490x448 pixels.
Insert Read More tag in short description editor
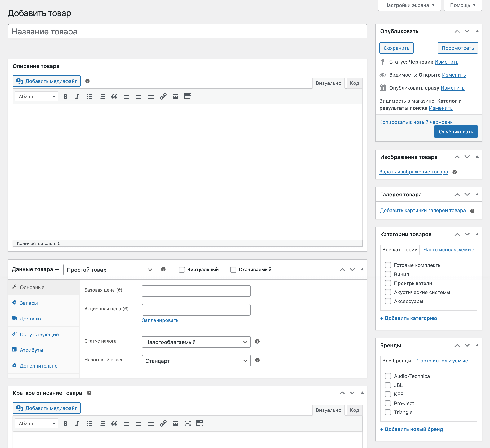pos(175,423)
